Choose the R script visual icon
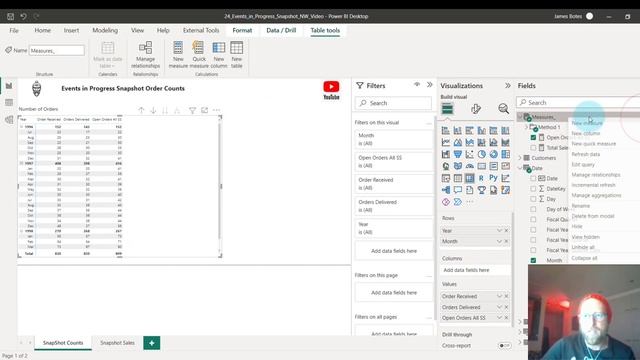 tap(481, 178)
